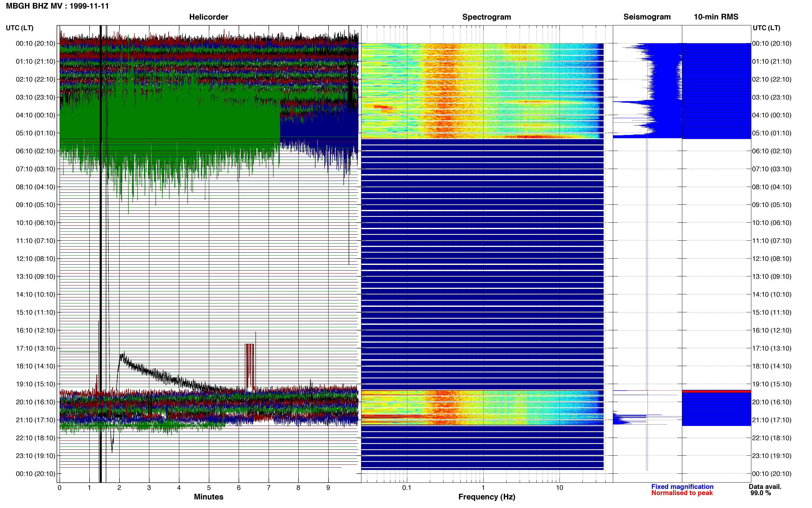Click the RMS-side time label '06:10 (02:10)'
The image size is (812, 508).
pos(772,151)
